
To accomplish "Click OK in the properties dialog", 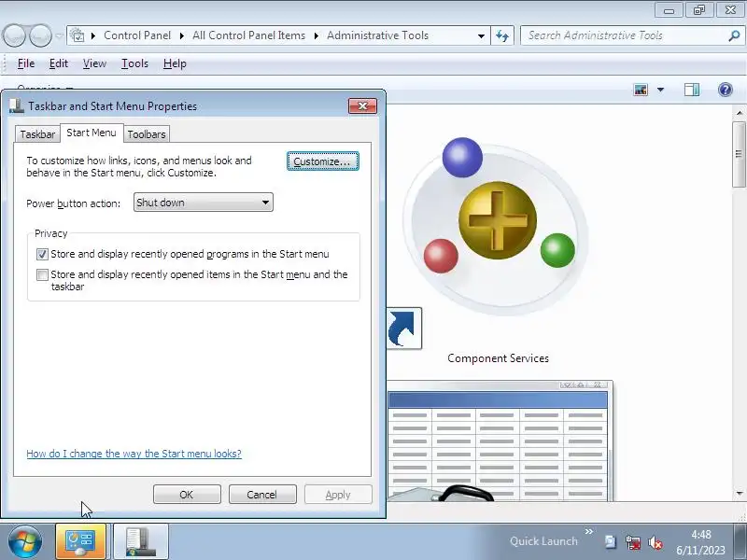I will (x=187, y=495).
